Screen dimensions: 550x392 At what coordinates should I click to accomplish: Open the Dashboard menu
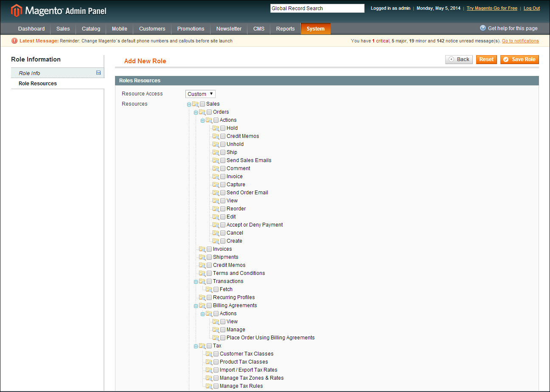31,29
